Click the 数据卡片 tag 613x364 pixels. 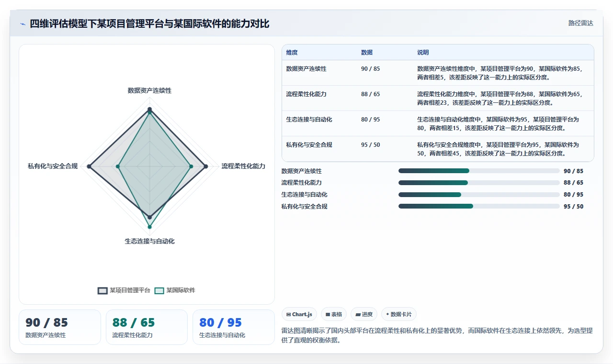coord(399,314)
